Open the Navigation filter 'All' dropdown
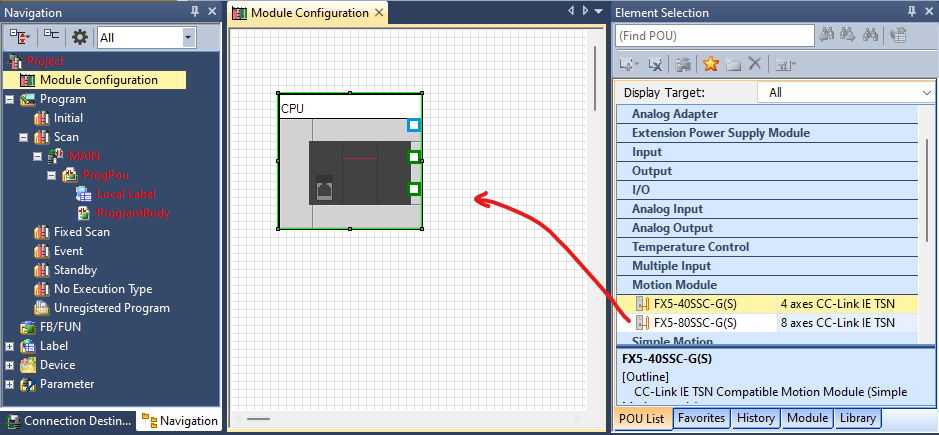 [189, 38]
